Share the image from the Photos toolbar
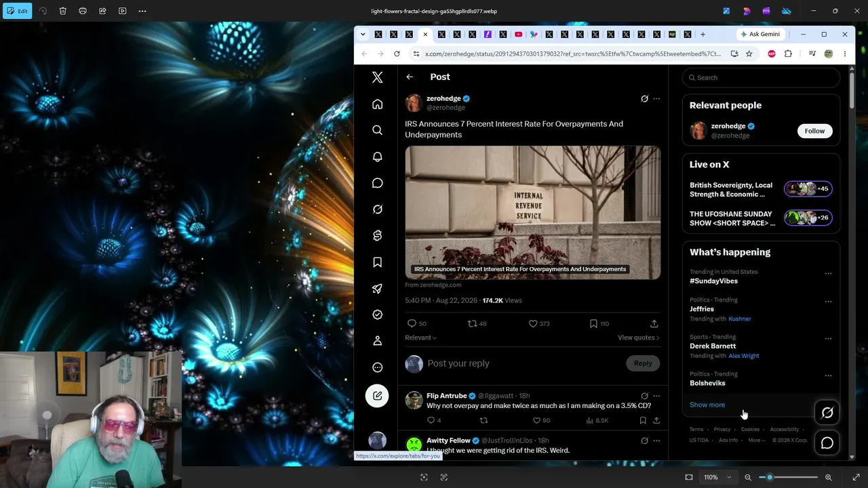 pyautogui.click(x=102, y=11)
